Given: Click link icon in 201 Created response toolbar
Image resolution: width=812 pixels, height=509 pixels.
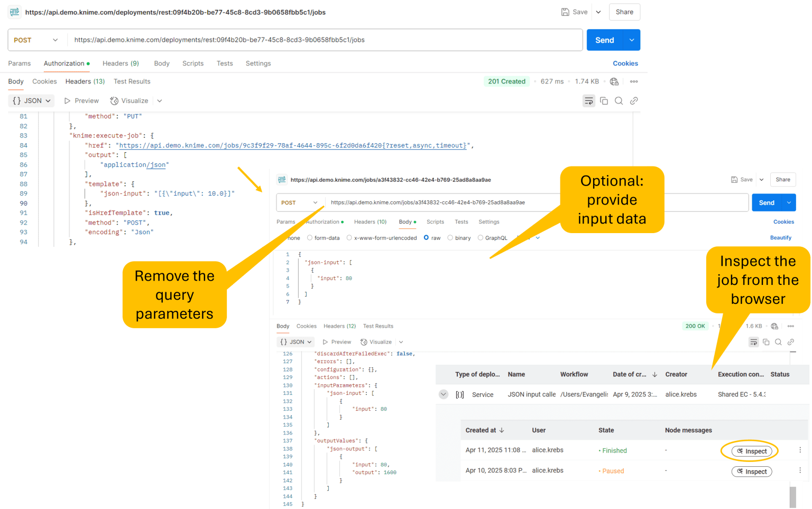Looking at the screenshot, I should click(634, 101).
